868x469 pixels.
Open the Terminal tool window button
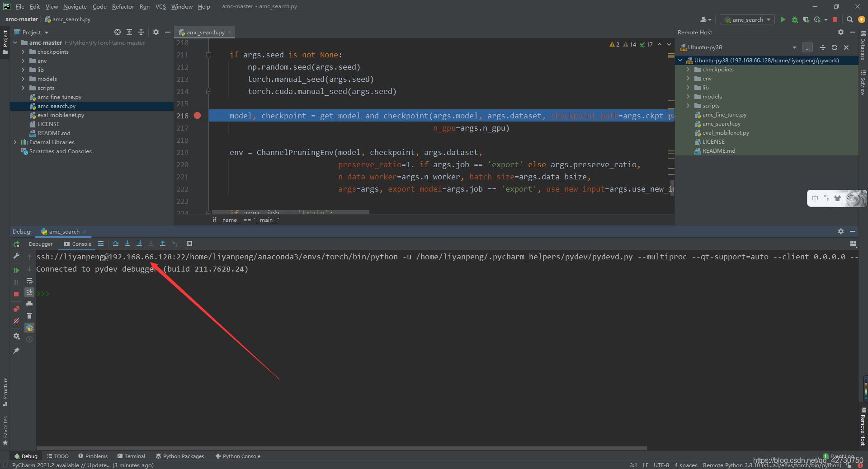pos(131,456)
